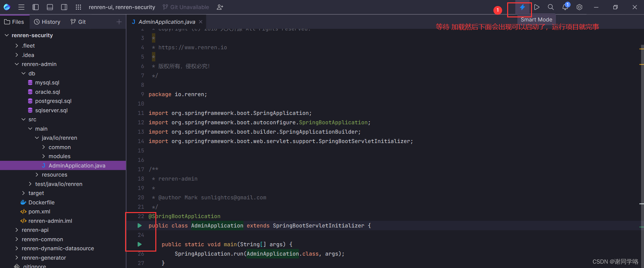Open oracle.sql file
Image resolution: width=644 pixels, height=268 pixels.
click(47, 92)
